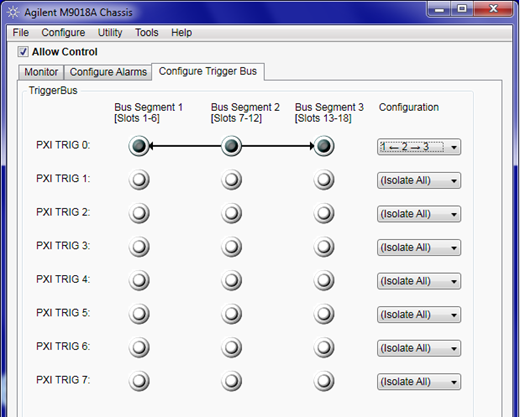The height and width of the screenshot is (417, 520).
Task: Click PXI TRIG 5 Bus Segment 3 indicator
Action: [x=324, y=314]
